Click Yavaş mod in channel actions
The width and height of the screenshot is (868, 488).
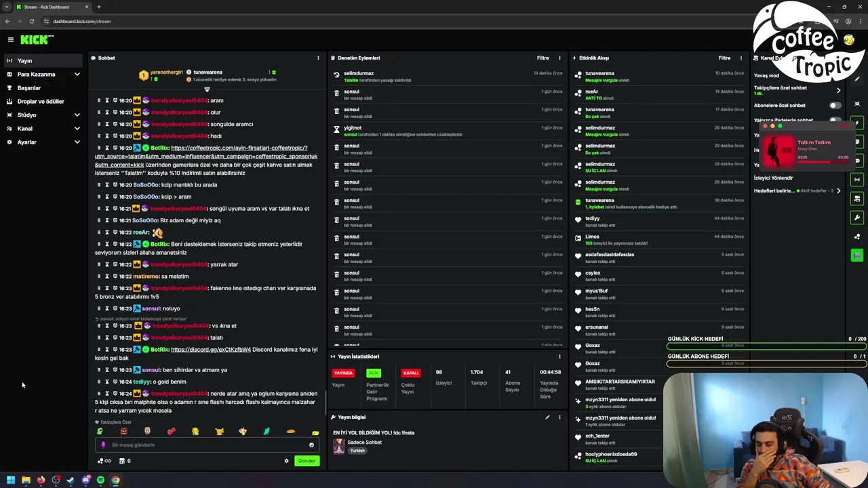coord(766,76)
